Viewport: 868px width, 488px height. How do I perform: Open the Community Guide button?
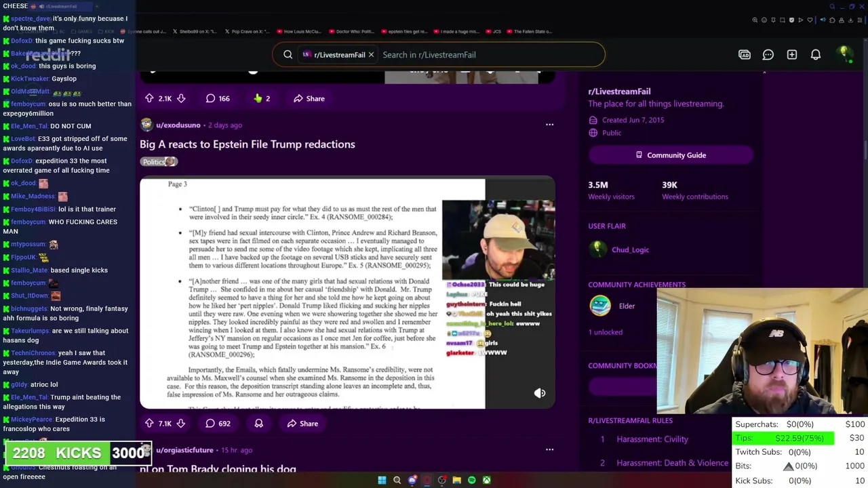coord(671,155)
